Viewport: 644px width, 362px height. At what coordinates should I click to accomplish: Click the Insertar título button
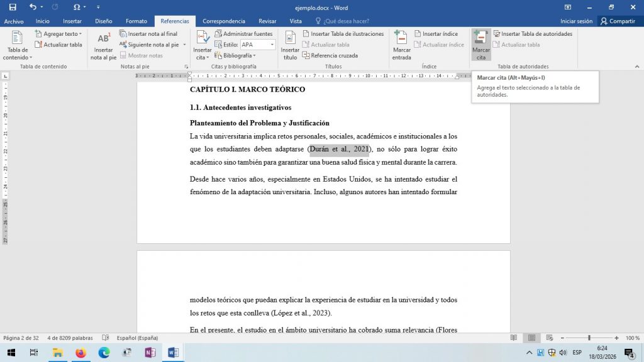[x=290, y=45]
